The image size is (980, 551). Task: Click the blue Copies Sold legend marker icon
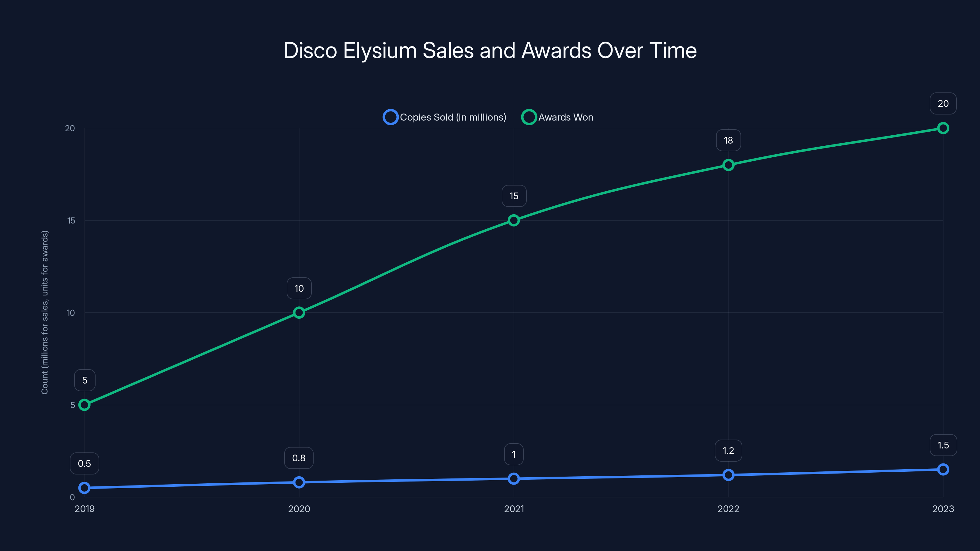[x=390, y=117]
